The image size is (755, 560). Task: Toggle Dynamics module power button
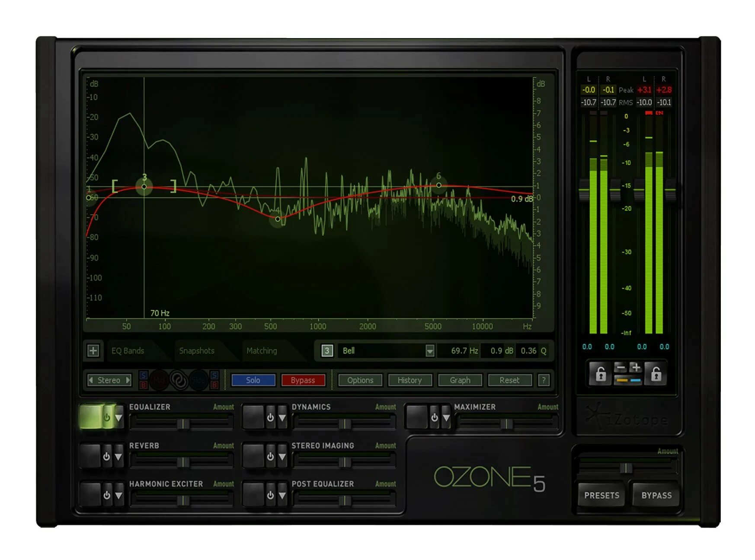tap(270, 417)
